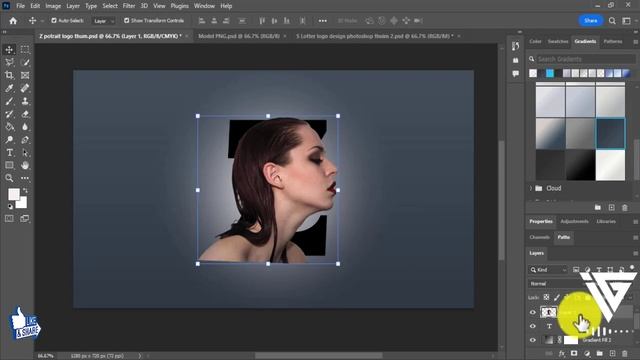This screenshot has width=640, height=360.
Task: Open the Layer auto-select dropdown
Action: pos(103,21)
